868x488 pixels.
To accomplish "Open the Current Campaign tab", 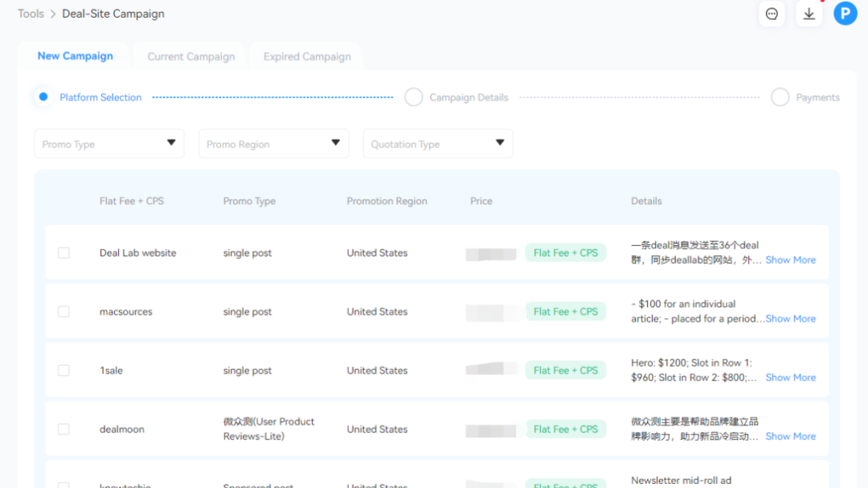I will pyautogui.click(x=191, y=56).
